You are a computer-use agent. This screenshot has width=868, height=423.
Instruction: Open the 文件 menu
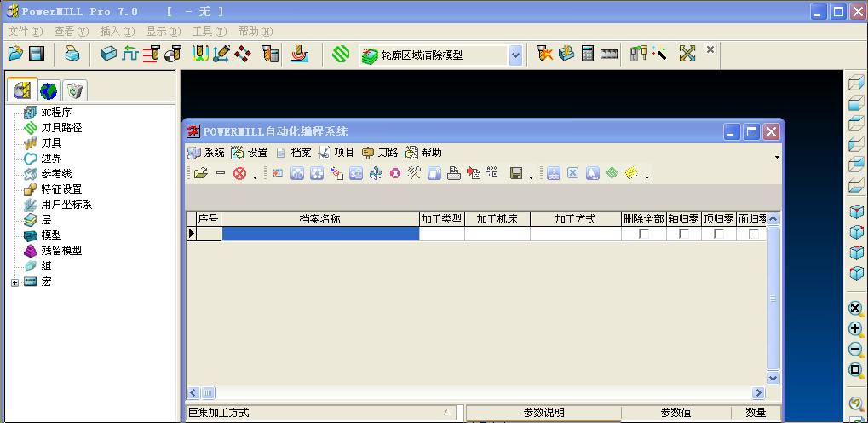coord(26,32)
